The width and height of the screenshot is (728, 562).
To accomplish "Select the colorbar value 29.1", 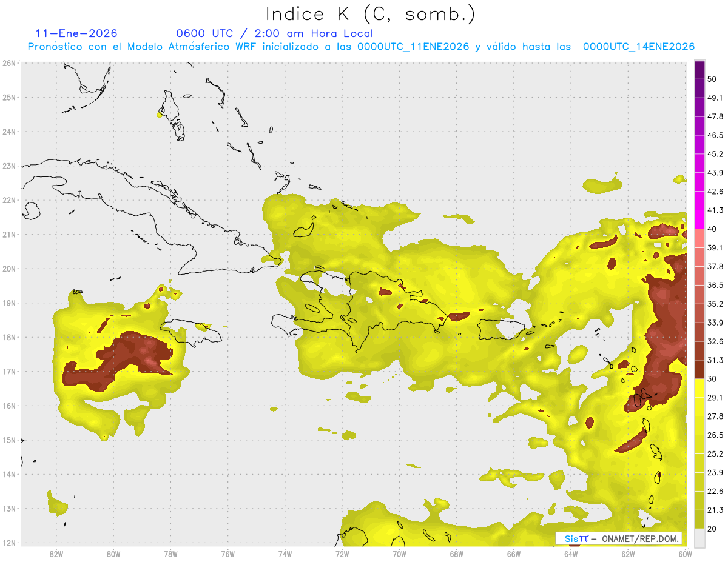I will (x=715, y=398).
